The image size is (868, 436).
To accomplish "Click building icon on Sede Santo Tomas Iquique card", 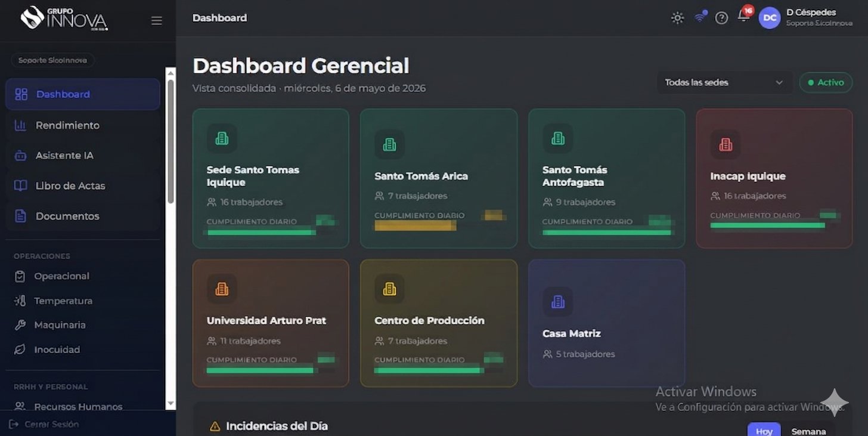I will click(x=222, y=138).
